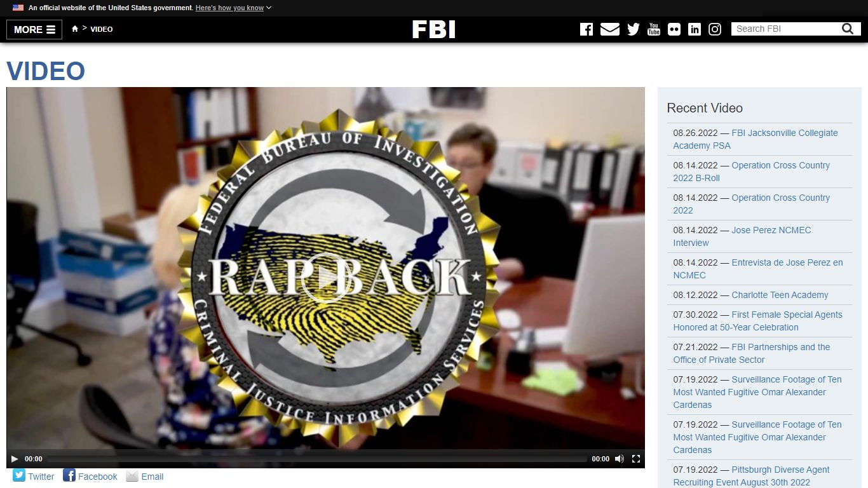Click duration 00:00 beside volume icon

coord(600,459)
